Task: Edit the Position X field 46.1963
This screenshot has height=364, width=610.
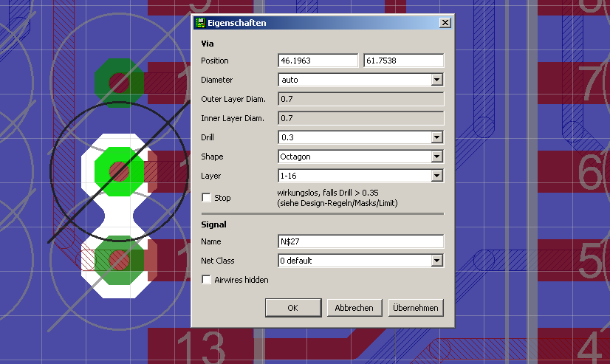Action: [318, 61]
